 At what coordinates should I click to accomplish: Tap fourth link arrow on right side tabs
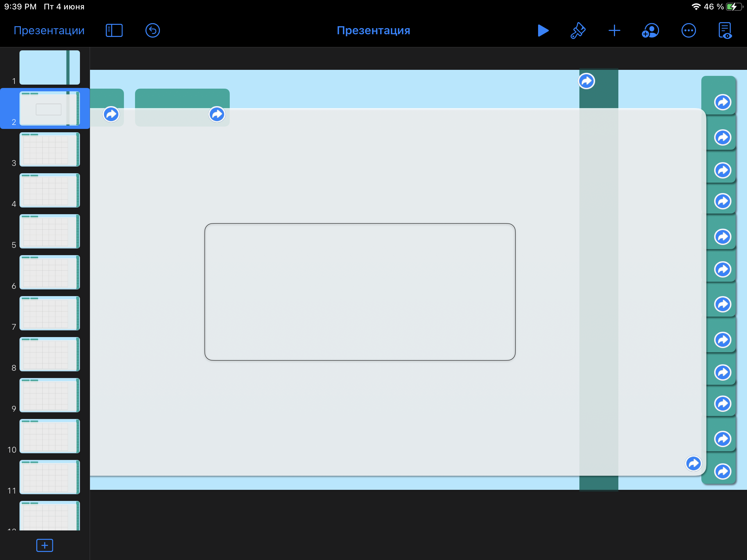pos(723,201)
